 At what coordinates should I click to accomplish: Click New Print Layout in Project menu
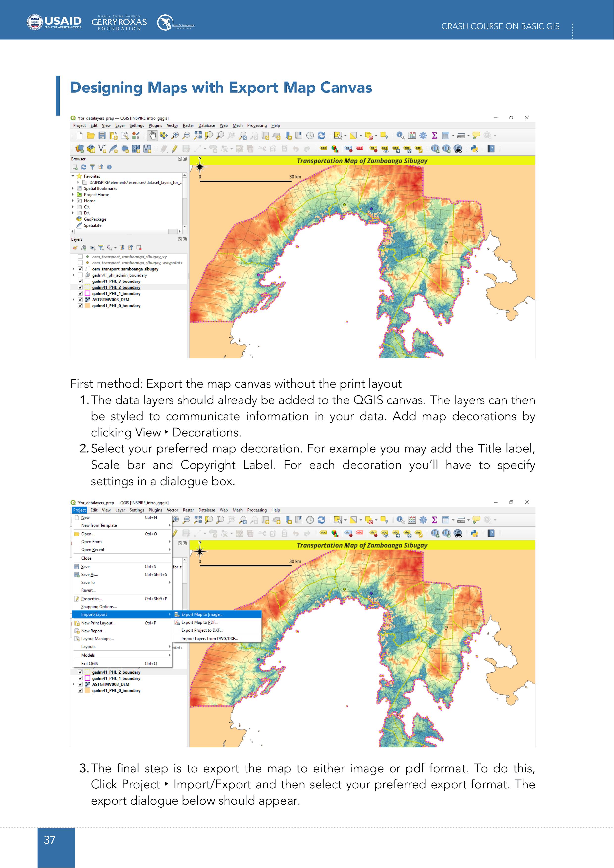(98, 623)
